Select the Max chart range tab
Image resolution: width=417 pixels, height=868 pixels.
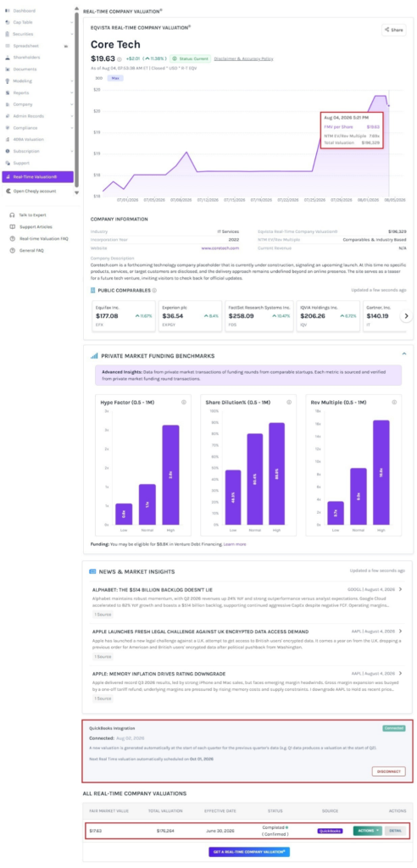116,78
